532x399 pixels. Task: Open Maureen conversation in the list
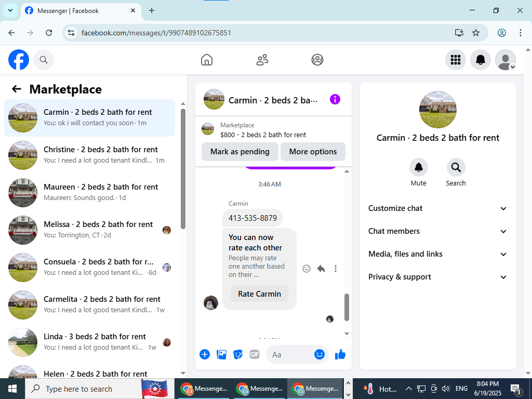click(89, 192)
